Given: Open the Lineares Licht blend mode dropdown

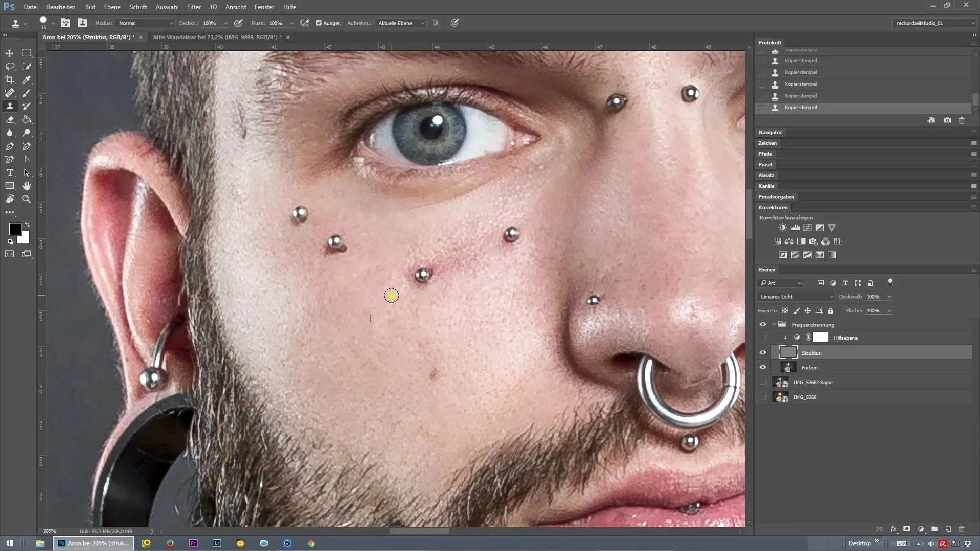Looking at the screenshot, I should [796, 297].
